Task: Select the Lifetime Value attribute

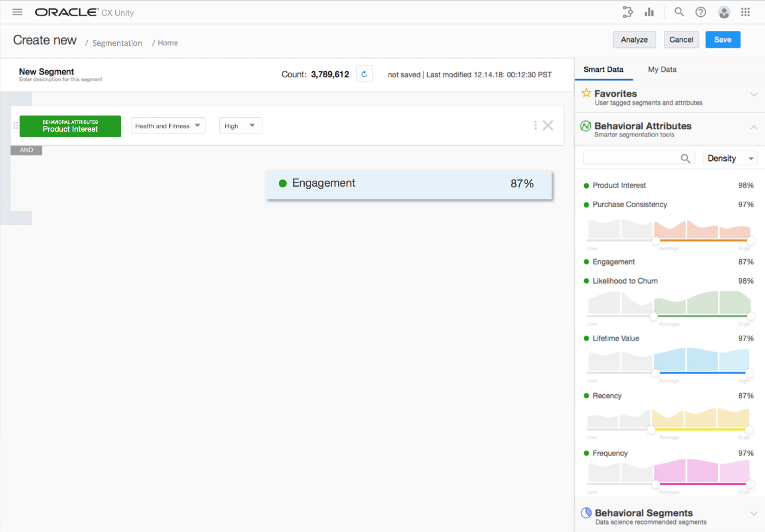Action: pyautogui.click(x=668, y=339)
